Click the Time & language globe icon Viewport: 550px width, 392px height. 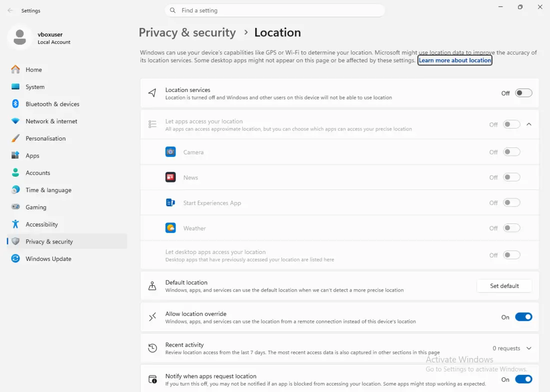(15, 189)
